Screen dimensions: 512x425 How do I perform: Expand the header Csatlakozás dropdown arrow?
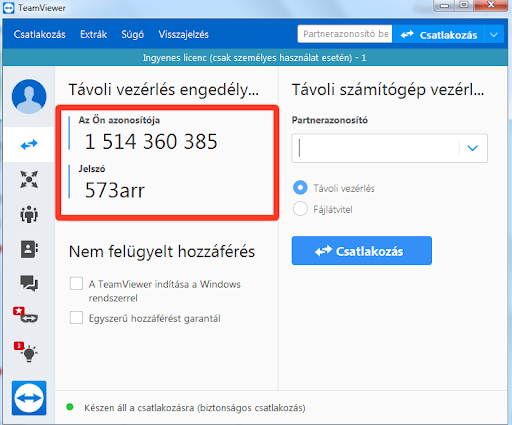tap(494, 35)
